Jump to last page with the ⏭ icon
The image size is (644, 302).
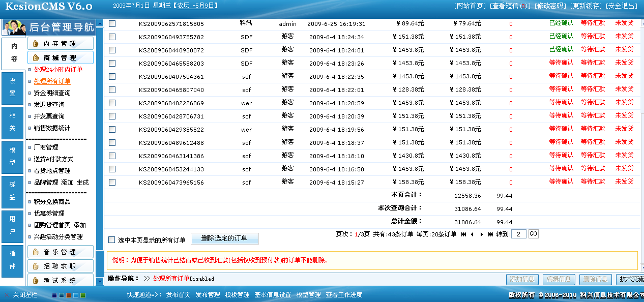pos(491,234)
